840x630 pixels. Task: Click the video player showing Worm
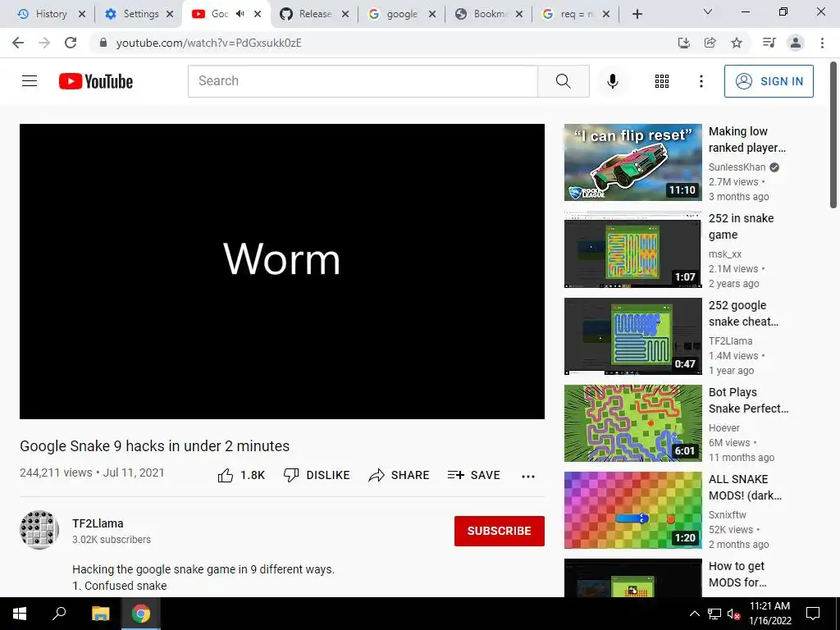[x=282, y=271]
